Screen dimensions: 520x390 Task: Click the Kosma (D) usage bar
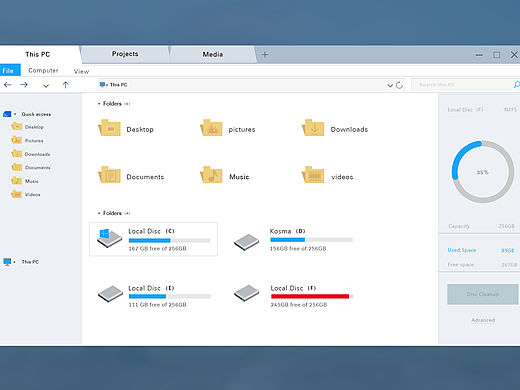[x=311, y=240]
